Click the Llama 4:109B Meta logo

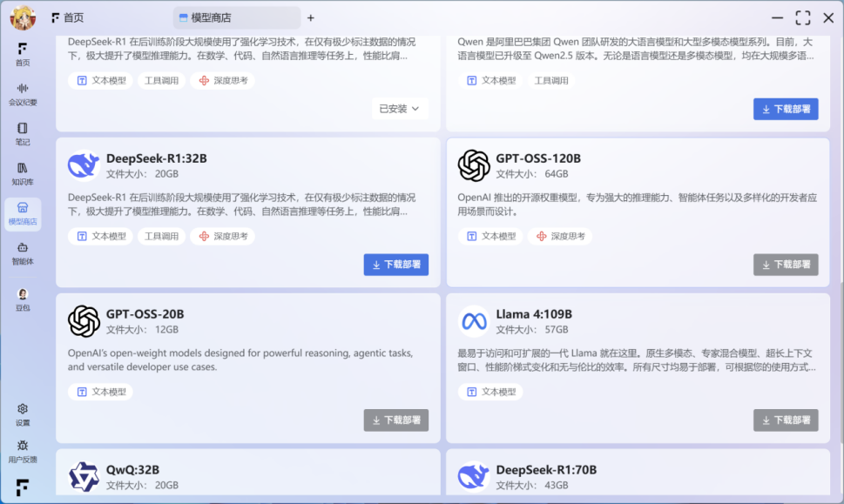pos(474,321)
